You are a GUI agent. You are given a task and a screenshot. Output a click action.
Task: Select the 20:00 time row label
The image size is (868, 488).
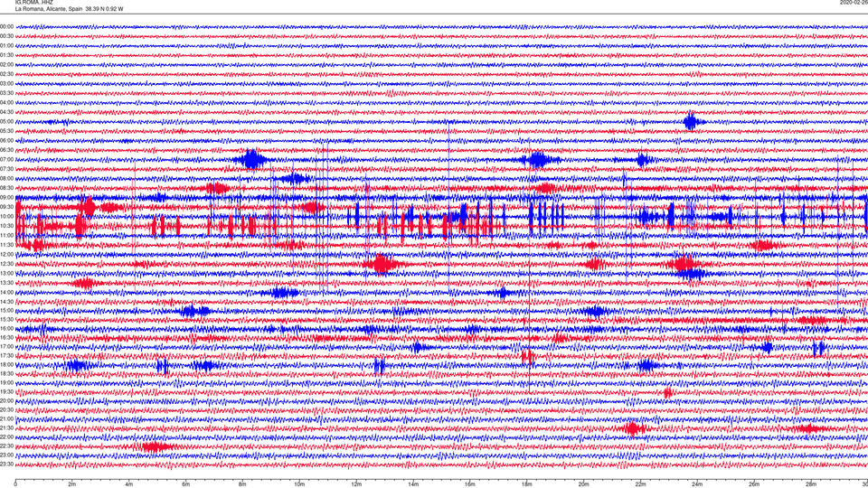pos(6,400)
